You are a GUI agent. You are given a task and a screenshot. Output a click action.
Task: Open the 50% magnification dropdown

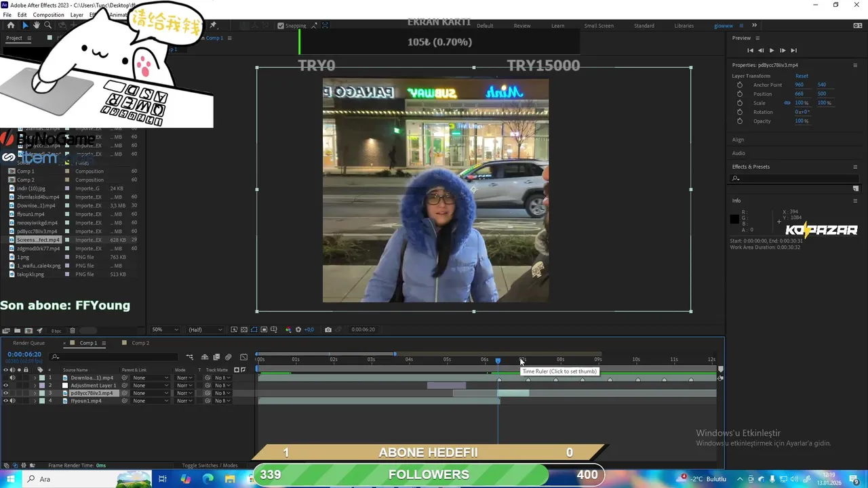point(165,329)
